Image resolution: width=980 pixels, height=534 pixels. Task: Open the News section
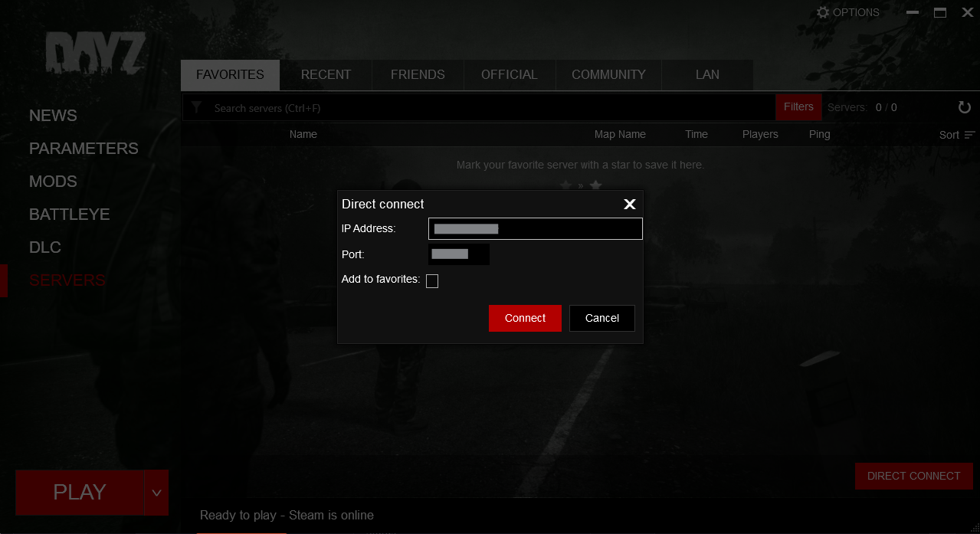click(x=53, y=116)
